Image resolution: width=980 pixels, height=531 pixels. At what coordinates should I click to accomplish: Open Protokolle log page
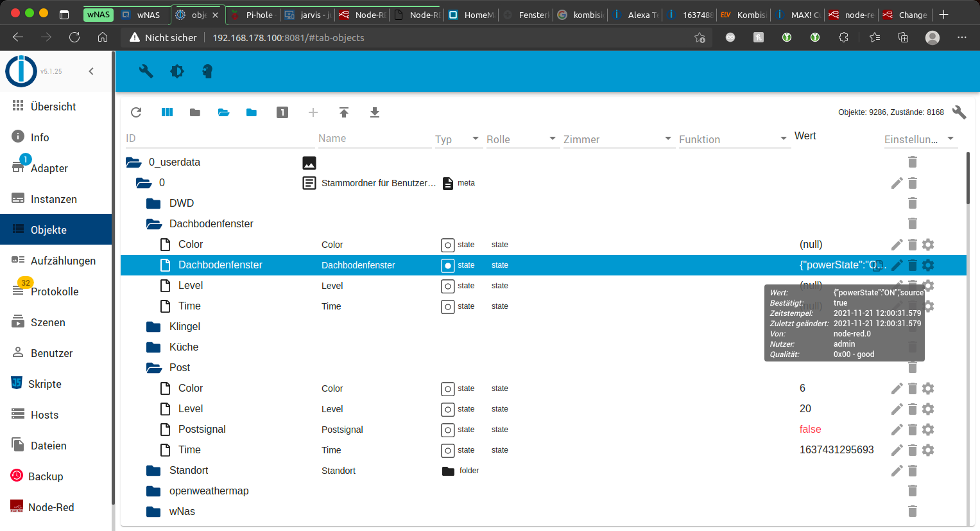point(56,292)
